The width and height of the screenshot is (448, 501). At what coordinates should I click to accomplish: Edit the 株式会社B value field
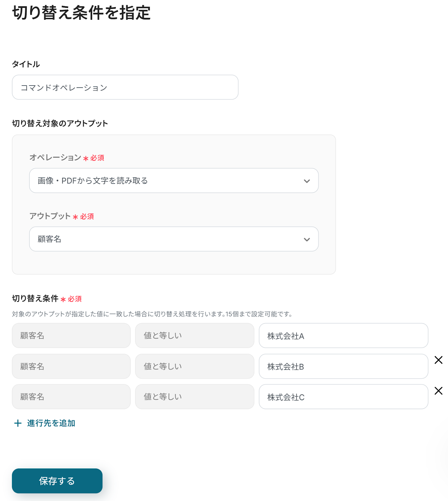click(343, 366)
